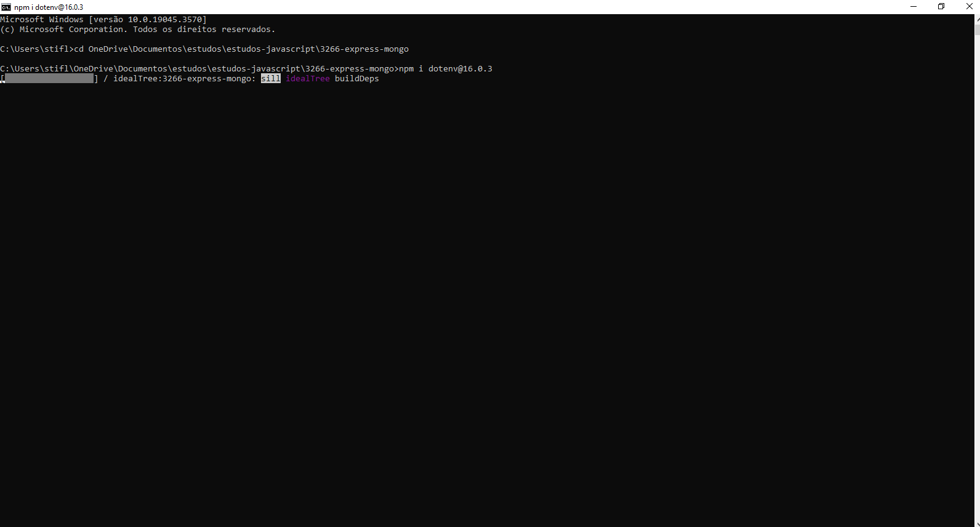
Task: Click the 'npm i dotenv@16.0.3' command text
Action: (x=446, y=69)
